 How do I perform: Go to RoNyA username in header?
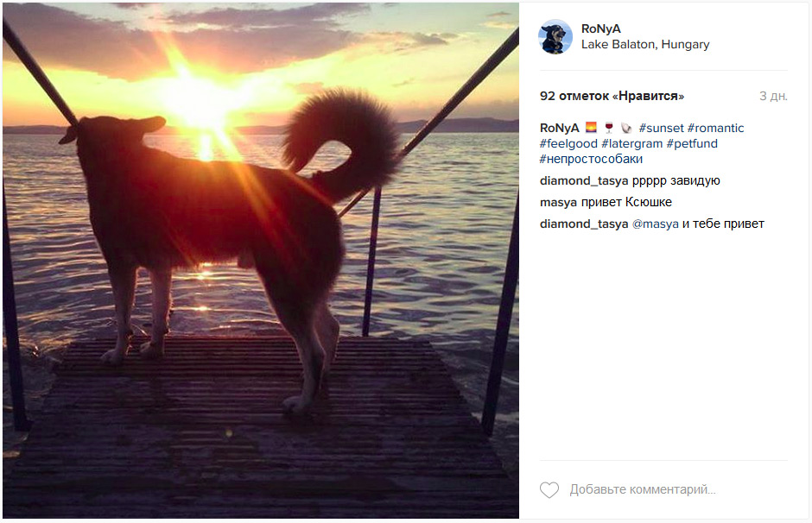pos(600,29)
